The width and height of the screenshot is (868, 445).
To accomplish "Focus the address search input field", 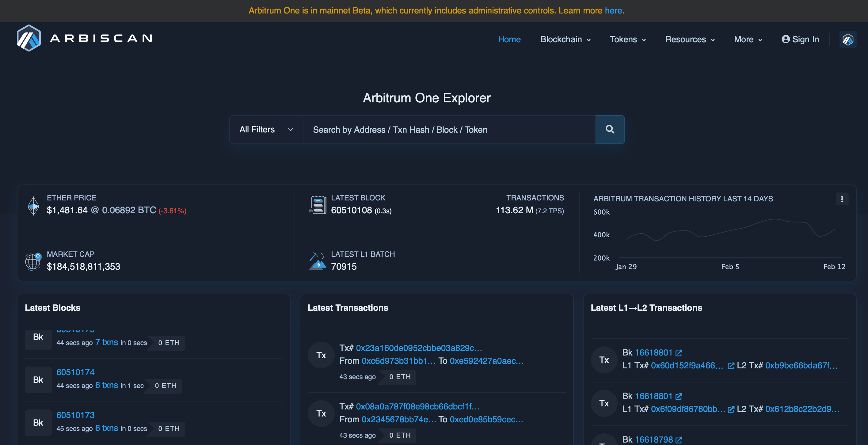I will [x=449, y=129].
